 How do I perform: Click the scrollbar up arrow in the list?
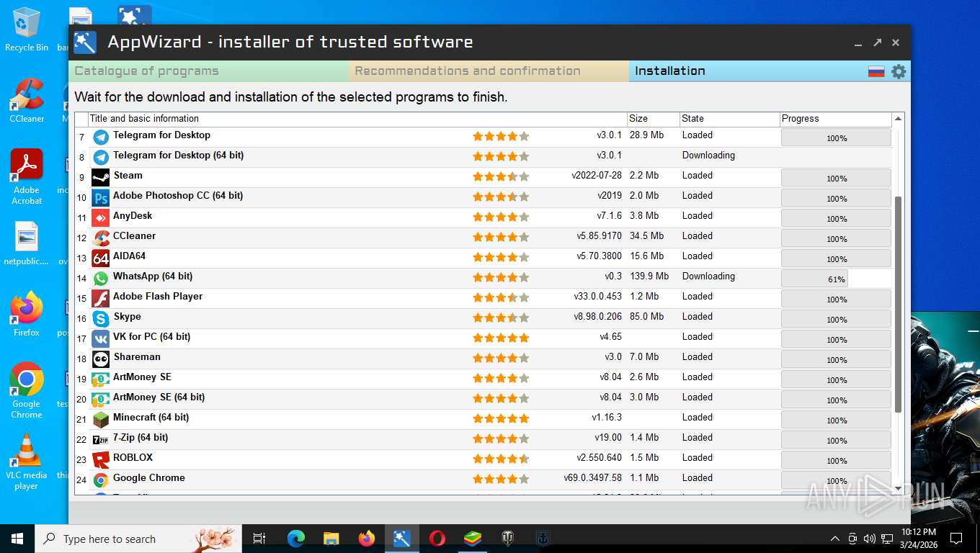click(898, 119)
